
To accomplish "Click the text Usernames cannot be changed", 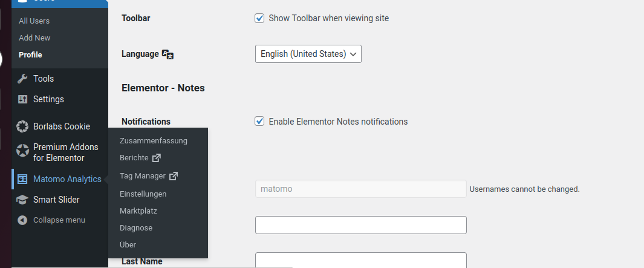I will [x=524, y=189].
